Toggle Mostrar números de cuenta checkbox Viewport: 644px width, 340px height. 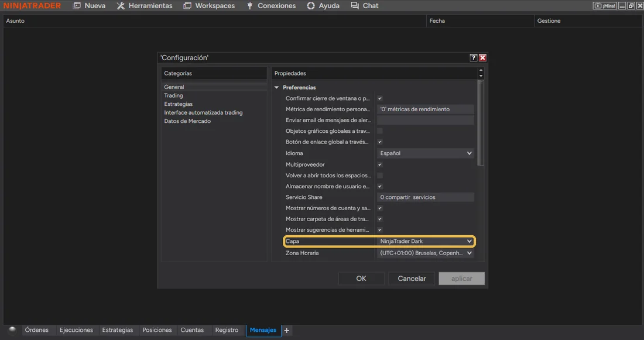click(380, 208)
